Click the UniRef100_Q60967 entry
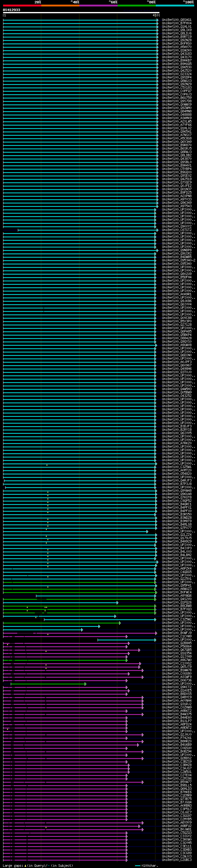The width and height of the screenshot is (197, 868). (177, 365)
